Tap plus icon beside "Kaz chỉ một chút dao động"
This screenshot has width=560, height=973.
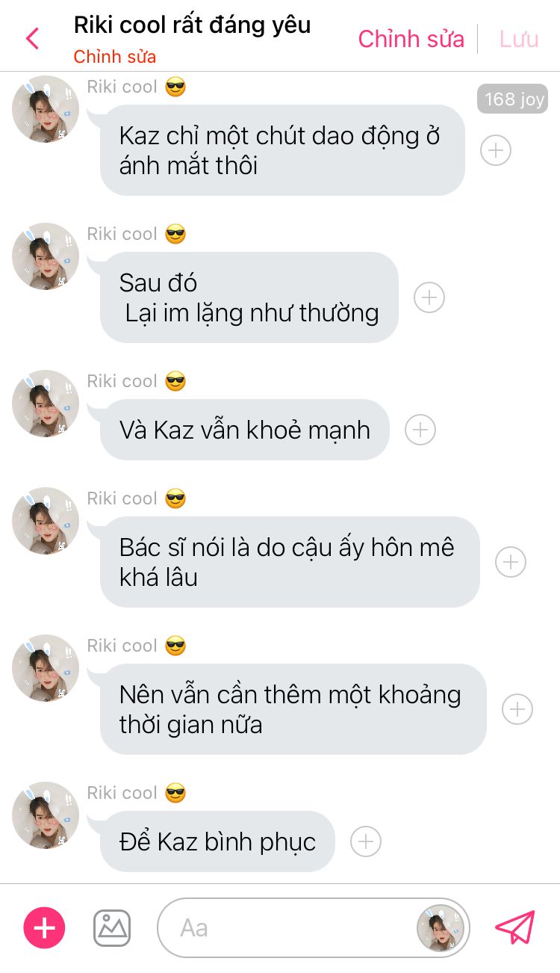click(496, 150)
